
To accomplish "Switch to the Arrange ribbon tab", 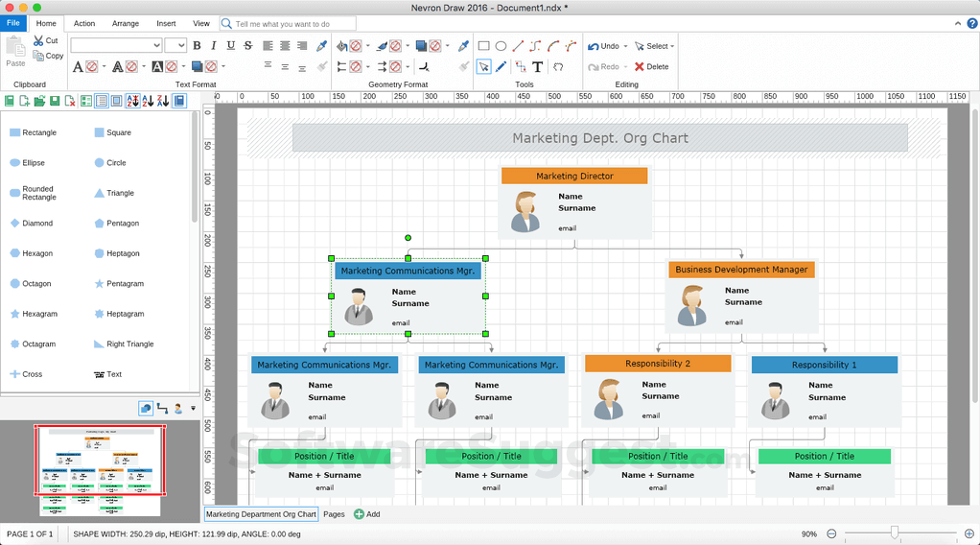I will [125, 23].
